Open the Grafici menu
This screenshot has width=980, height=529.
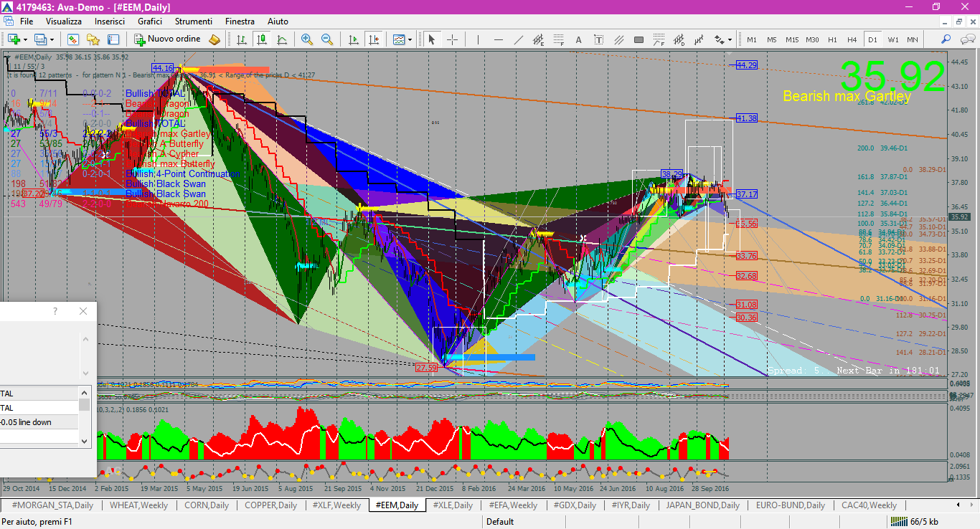150,22
